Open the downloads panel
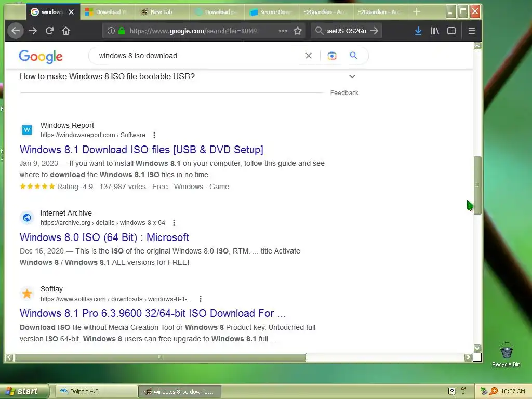The image size is (532, 399). 418,31
